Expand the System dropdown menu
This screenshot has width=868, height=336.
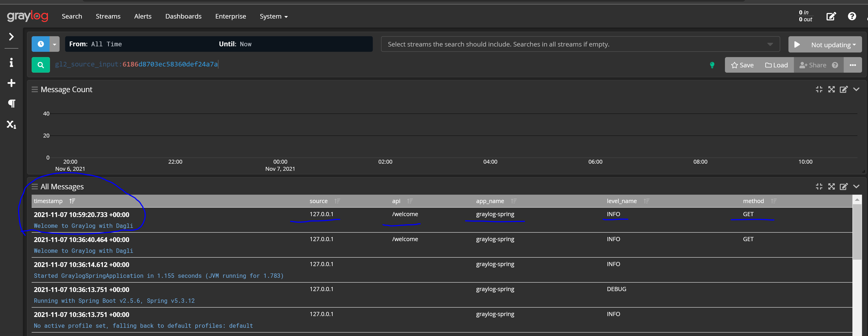pos(274,16)
